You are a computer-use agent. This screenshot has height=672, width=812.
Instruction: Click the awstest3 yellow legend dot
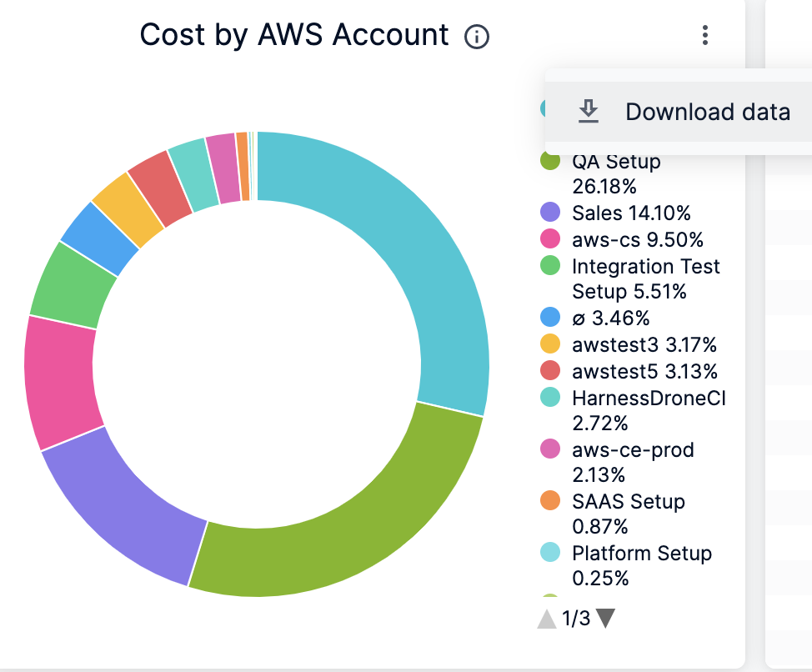click(x=550, y=344)
